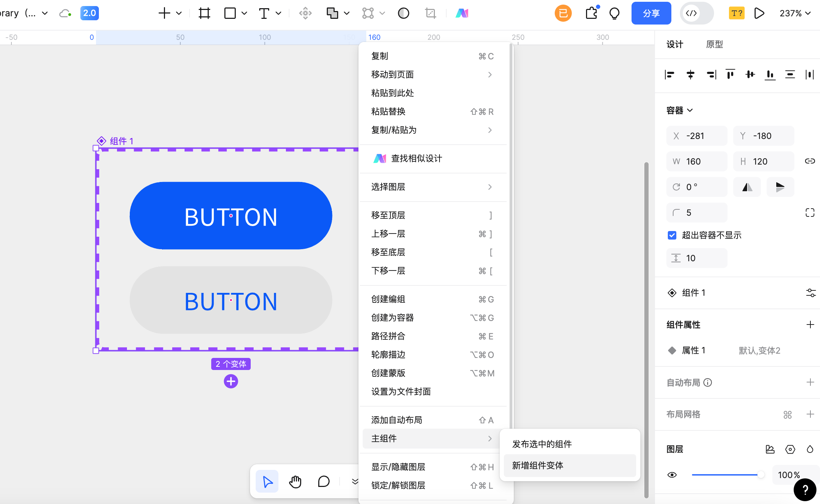Open the add plus tool dropdown arrow

pyautogui.click(x=179, y=14)
